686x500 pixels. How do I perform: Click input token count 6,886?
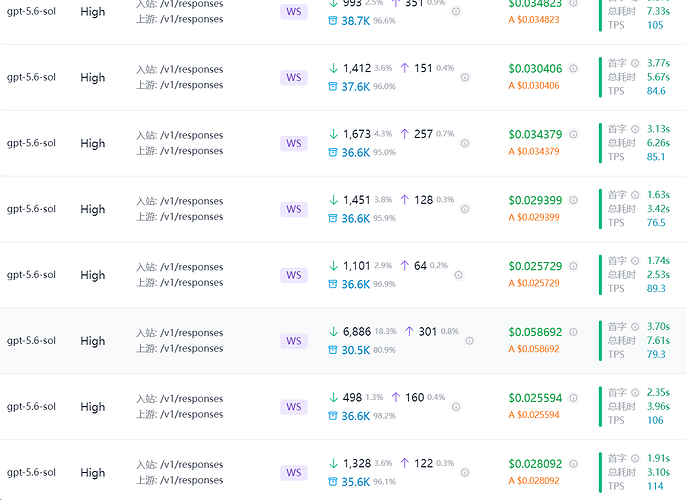point(357,332)
